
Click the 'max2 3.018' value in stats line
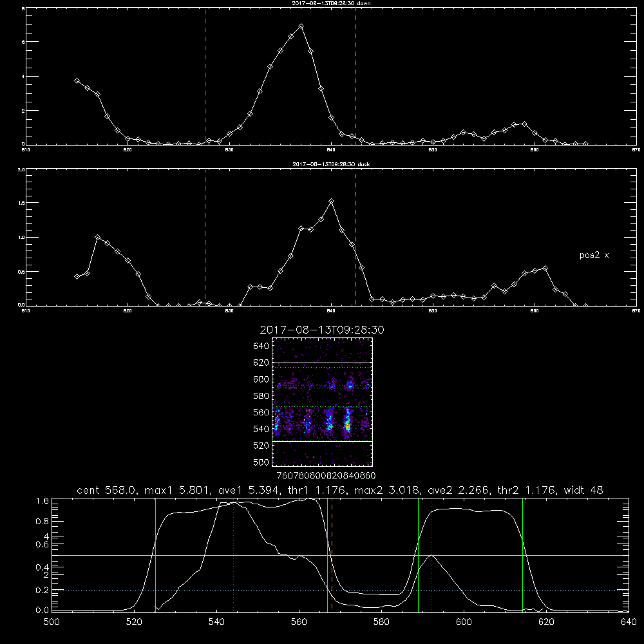387,490
